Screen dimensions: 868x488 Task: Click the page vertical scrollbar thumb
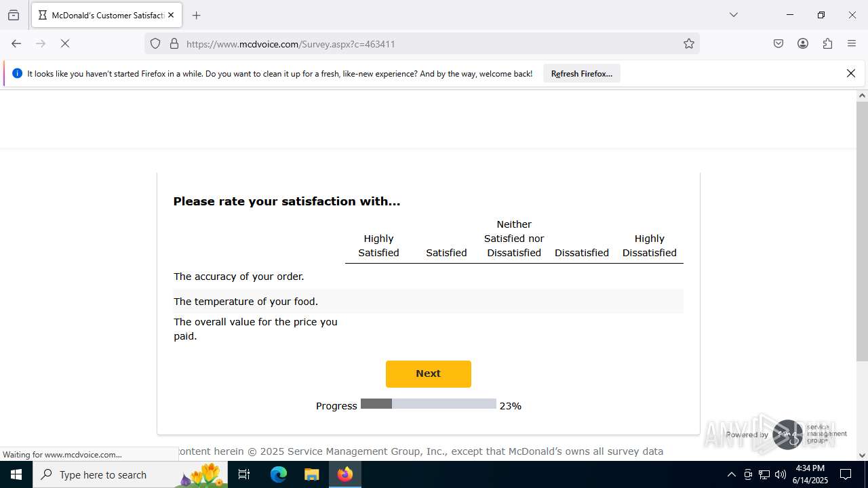(x=862, y=232)
